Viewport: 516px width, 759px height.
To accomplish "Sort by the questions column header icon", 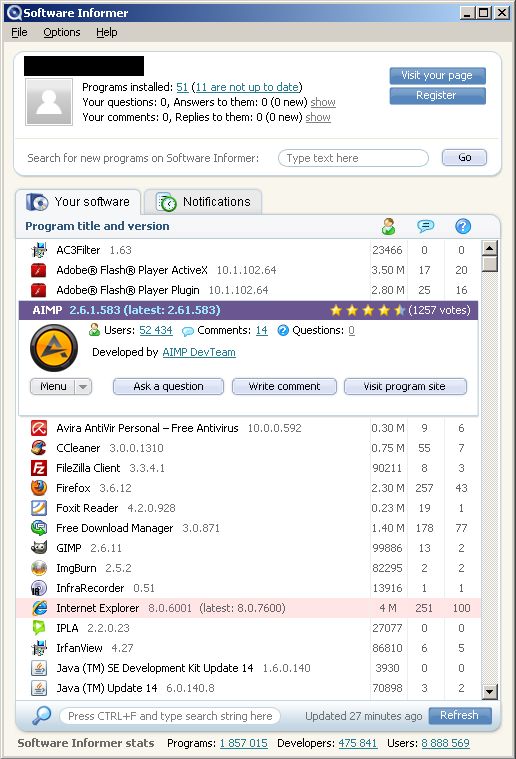I will click(463, 226).
